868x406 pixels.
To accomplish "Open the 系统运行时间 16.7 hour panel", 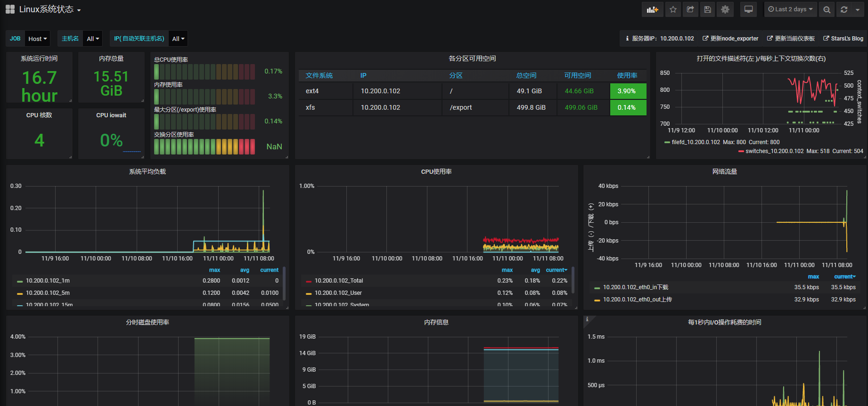I will [39, 77].
